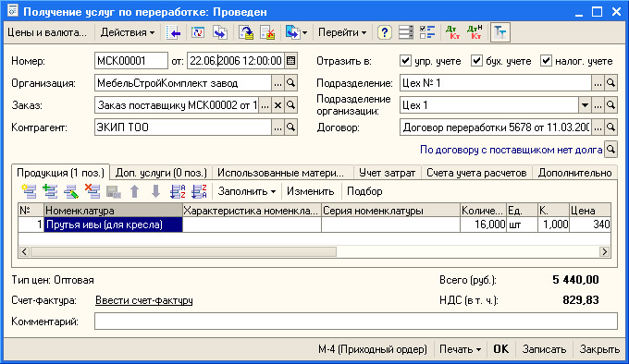Open Заказ record via magnifier icon

[x=290, y=105]
